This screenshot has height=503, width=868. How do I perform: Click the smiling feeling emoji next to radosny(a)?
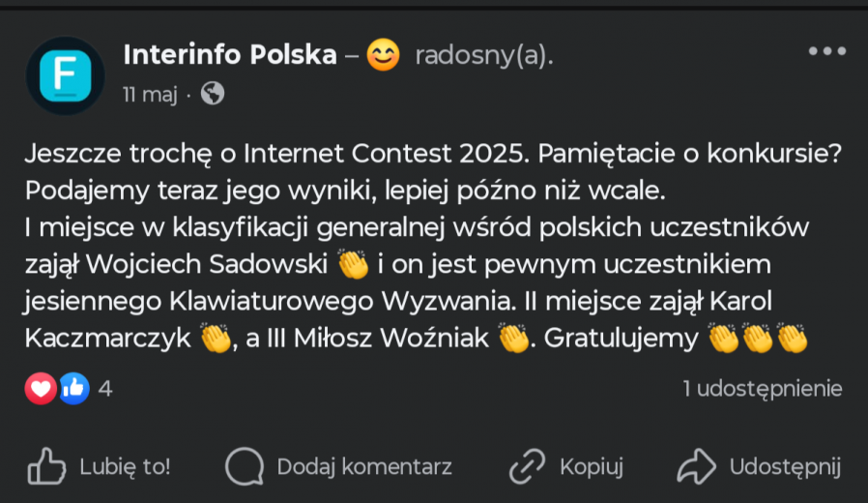coord(383,55)
